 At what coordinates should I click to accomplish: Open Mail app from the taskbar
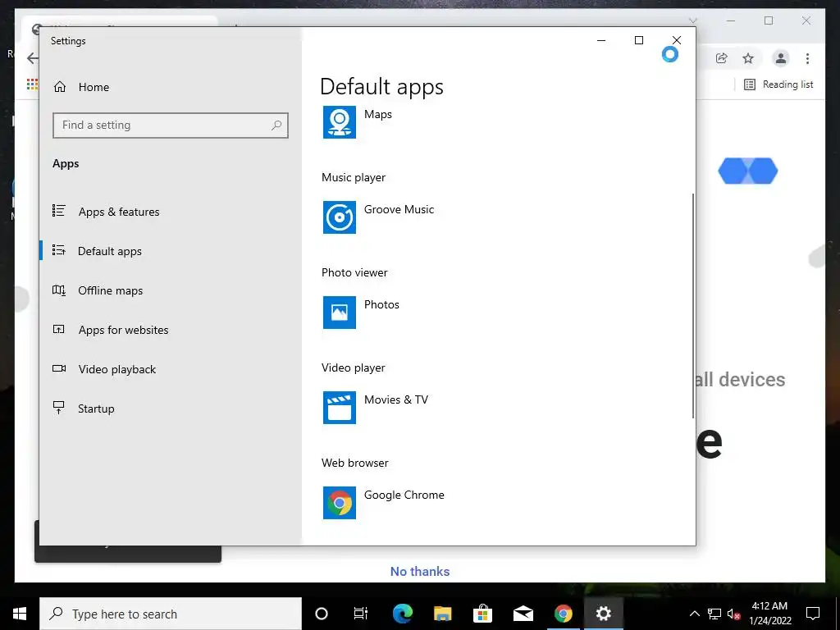[x=523, y=614]
